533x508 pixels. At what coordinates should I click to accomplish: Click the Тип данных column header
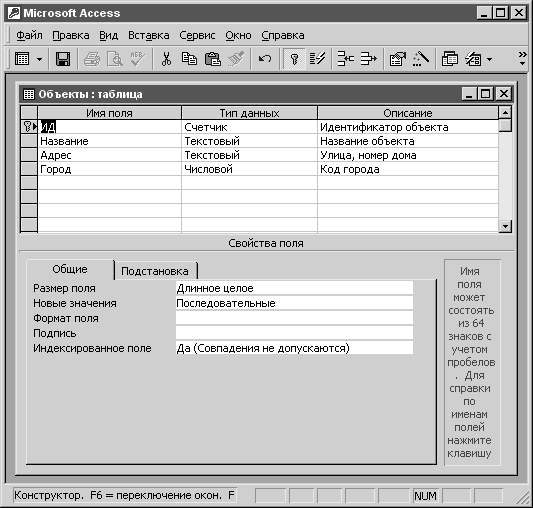pos(250,113)
